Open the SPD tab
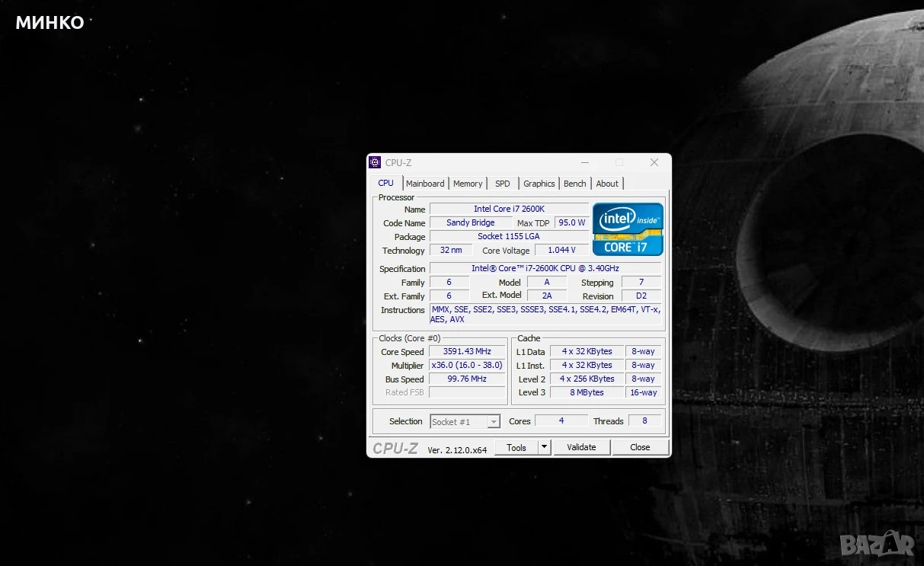924x566 pixels. (503, 184)
